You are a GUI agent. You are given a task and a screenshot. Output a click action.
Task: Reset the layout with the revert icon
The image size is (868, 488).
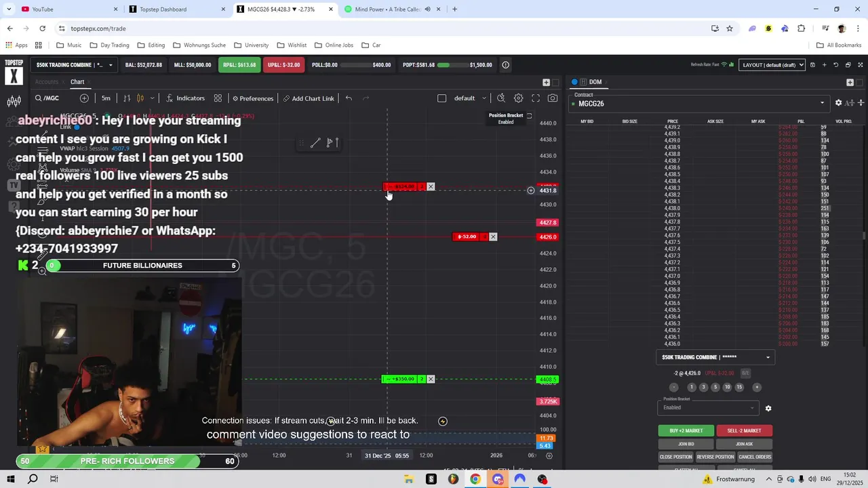836,65
